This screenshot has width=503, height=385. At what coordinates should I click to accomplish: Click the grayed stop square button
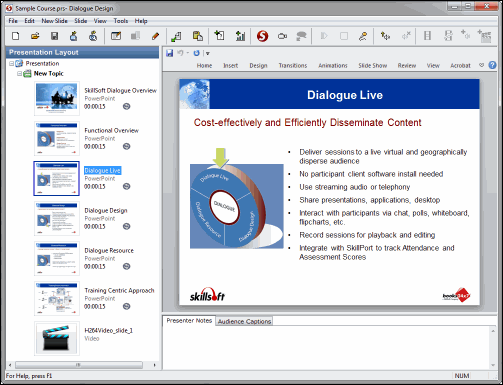[x=344, y=36]
